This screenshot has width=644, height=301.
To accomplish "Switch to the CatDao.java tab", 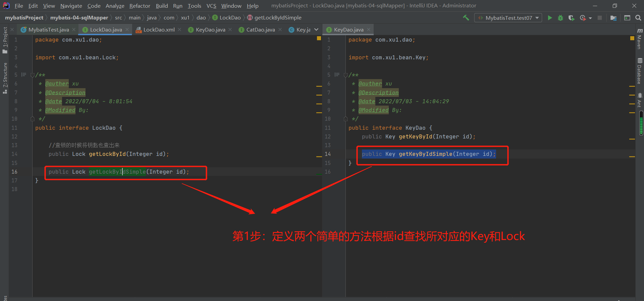I will [260, 29].
